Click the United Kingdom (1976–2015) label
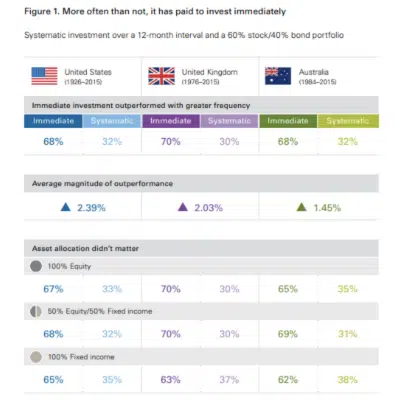Viewport: 397px width, 401px height. [210, 76]
